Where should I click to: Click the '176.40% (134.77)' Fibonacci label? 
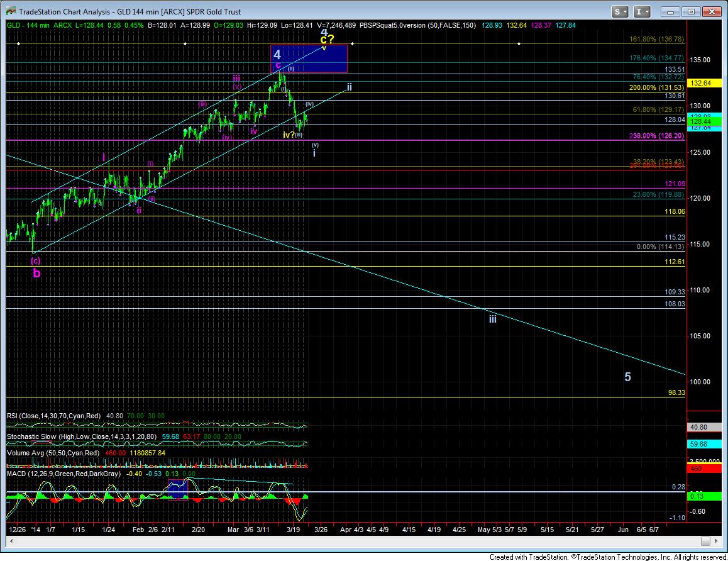656,58
